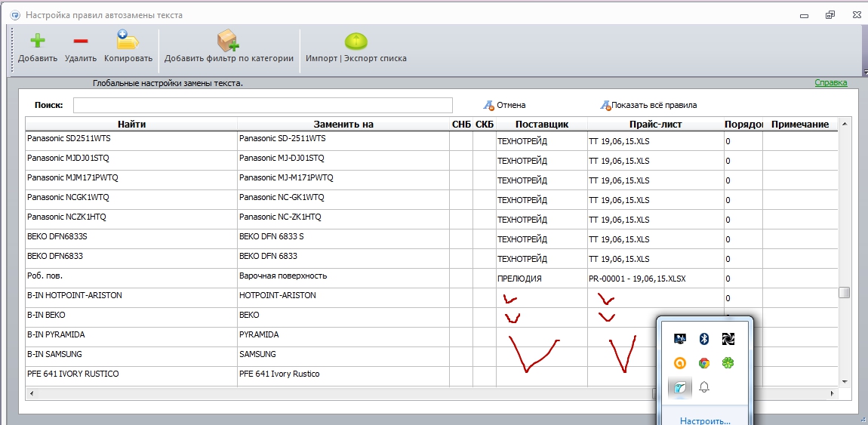The width and height of the screenshot is (868, 425).
Task: Click the horizontal scrollbar right arrow
Action: pos(833,393)
